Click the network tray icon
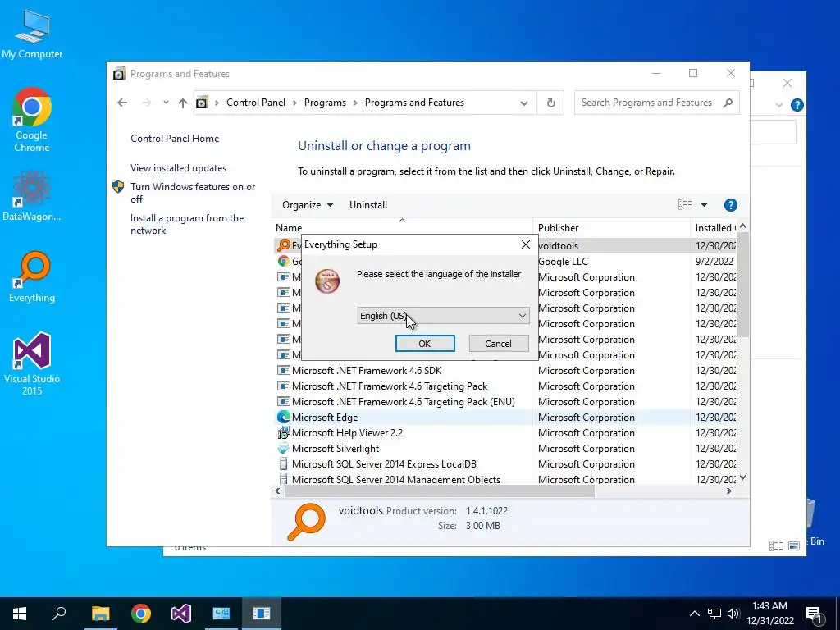Viewport: 840px width, 630px height. tap(714, 614)
